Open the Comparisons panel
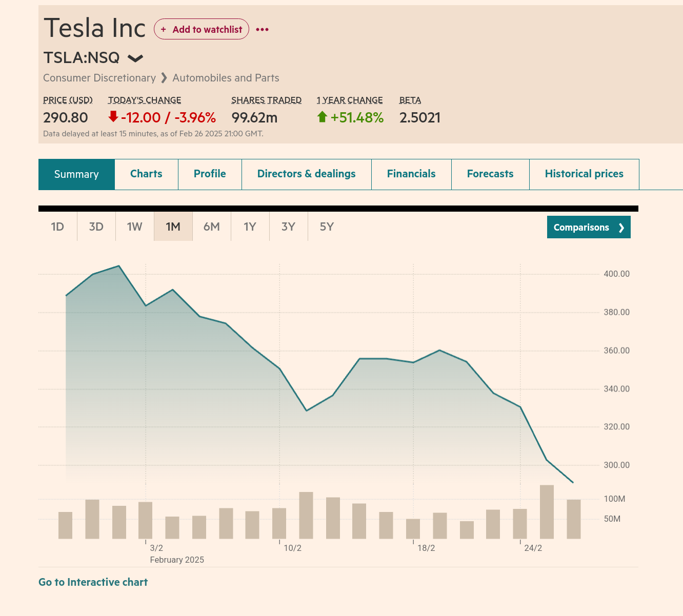Screen dimensions: 683x616 (x=588, y=227)
